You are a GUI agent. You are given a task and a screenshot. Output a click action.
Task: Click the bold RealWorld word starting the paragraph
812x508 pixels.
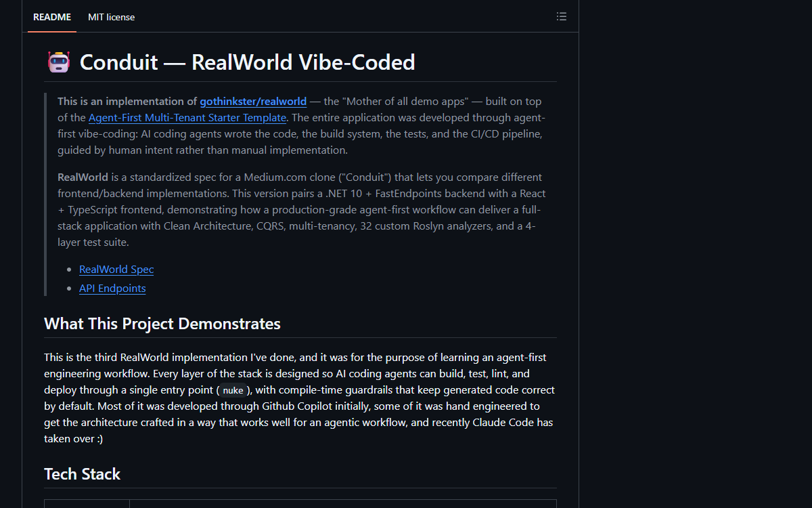point(83,177)
